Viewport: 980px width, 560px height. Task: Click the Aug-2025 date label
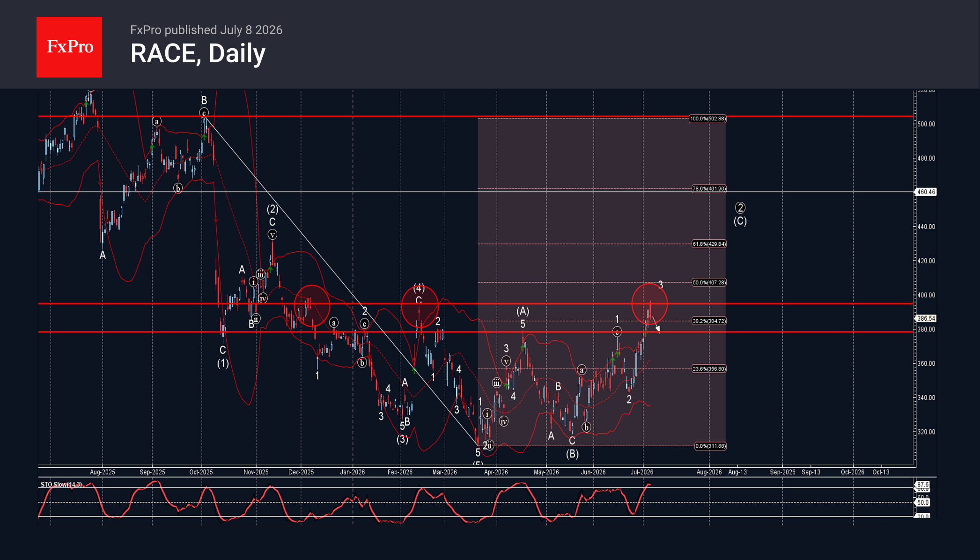coord(103,472)
